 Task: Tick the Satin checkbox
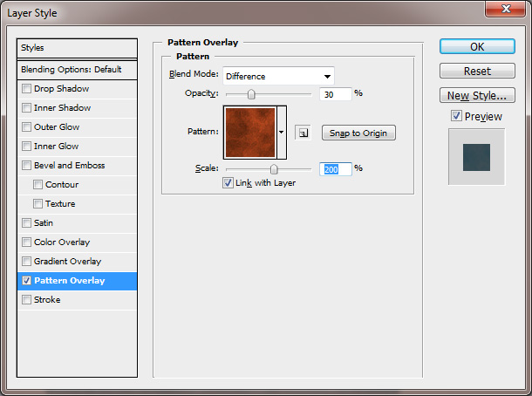pos(26,222)
